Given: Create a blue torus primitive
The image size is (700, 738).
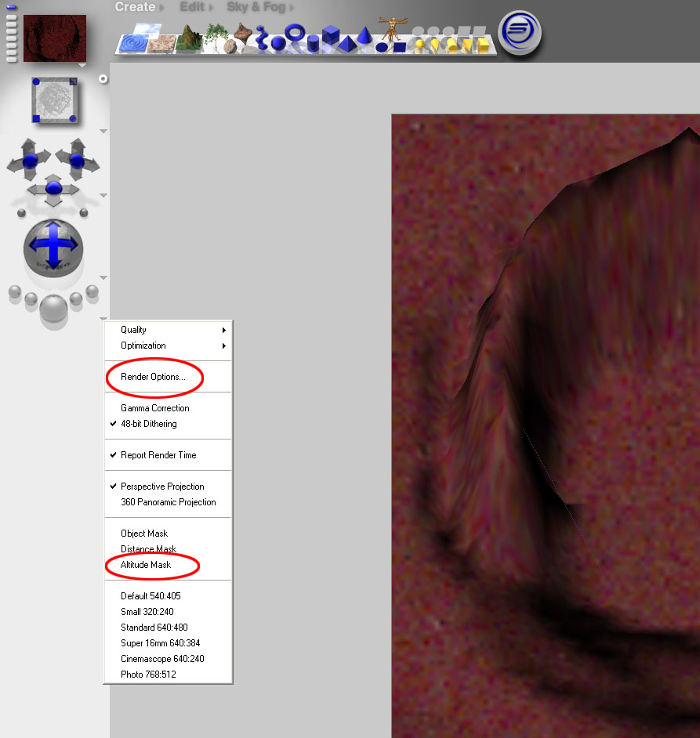Looking at the screenshot, I should point(296,33).
